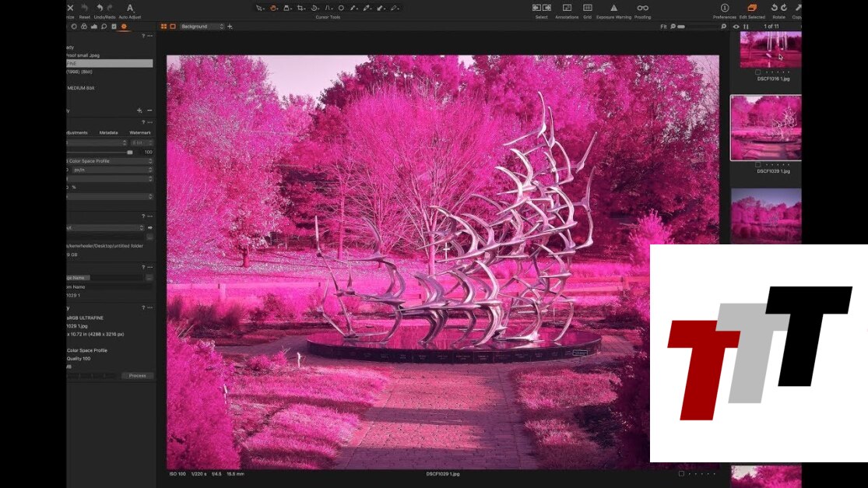Open the Background layer dropdown

[202, 26]
